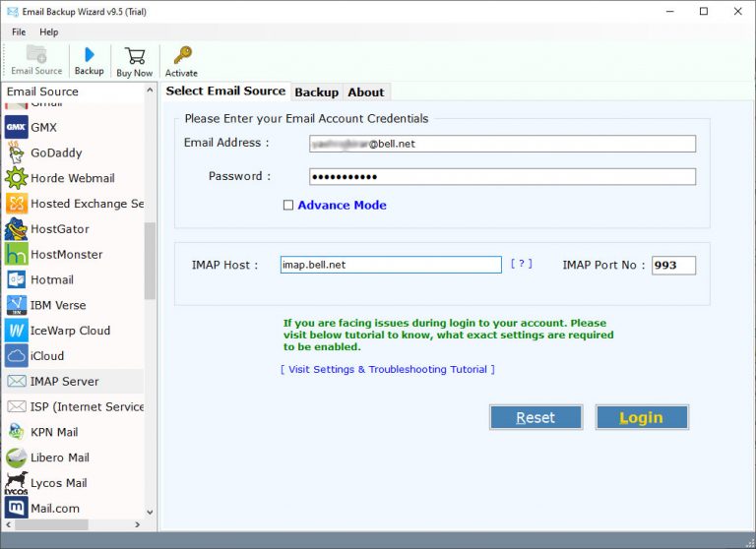The width and height of the screenshot is (756, 549).
Task: Select the IBM Verse icon
Action: (17, 305)
